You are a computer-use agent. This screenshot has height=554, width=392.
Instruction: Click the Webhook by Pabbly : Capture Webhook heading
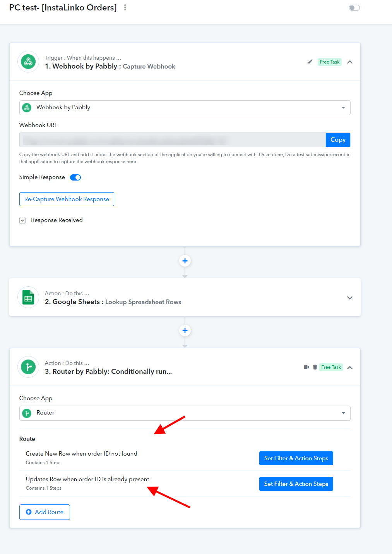click(x=110, y=66)
